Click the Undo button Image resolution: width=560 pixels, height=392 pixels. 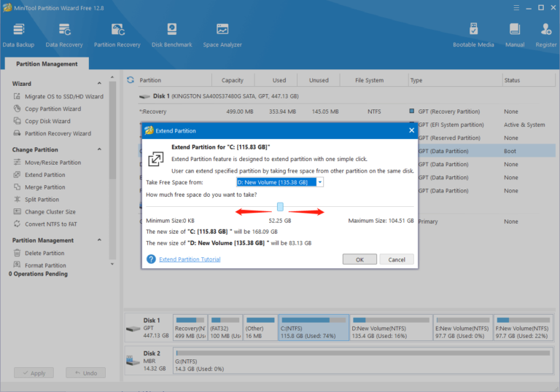(86, 373)
